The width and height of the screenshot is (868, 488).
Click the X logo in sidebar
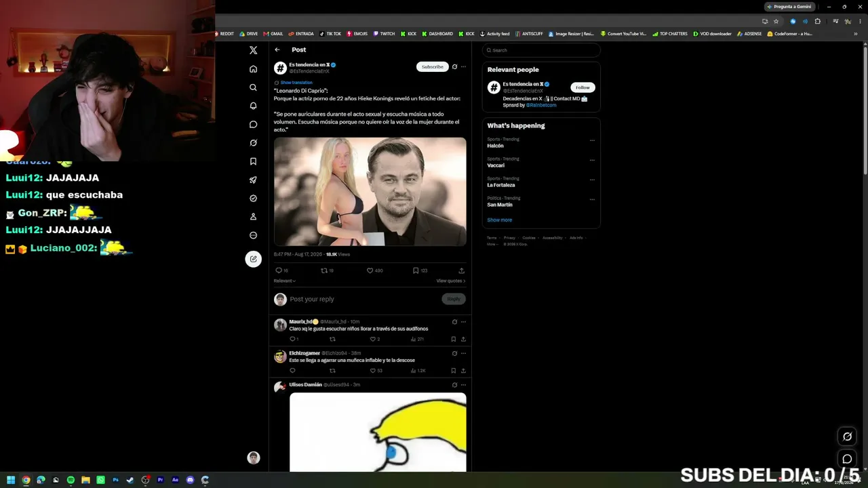point(253,50)
